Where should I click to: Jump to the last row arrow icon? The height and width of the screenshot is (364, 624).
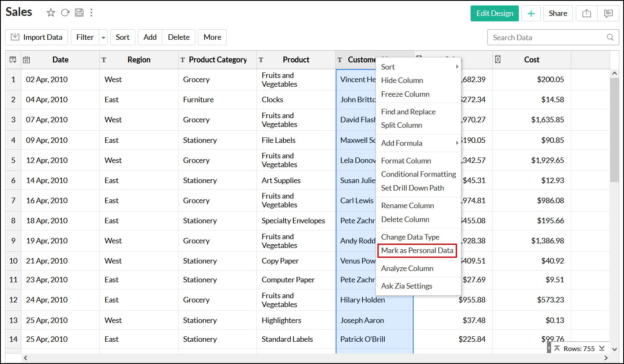[x=602, y=348]
